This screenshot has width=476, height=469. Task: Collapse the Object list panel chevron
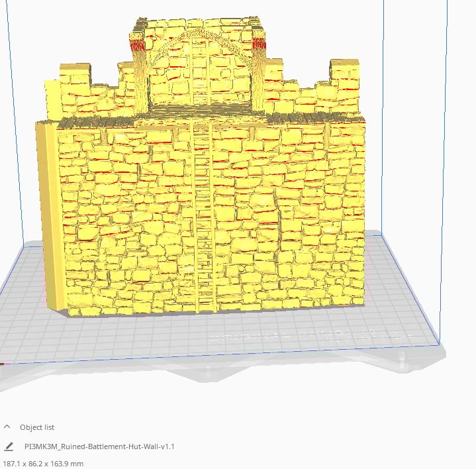click(7, 427)
